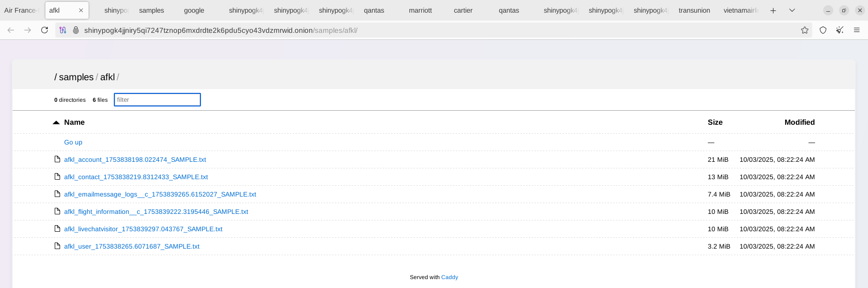Click the new identity broom icon
868x288 pixels.
tap(840, 30)
